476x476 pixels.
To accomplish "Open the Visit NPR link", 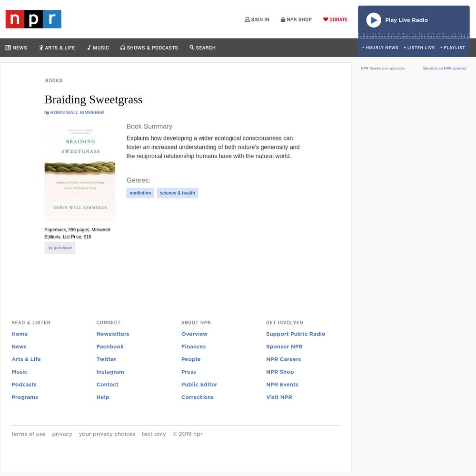I will pyautogui.click(x=279, y=397).
